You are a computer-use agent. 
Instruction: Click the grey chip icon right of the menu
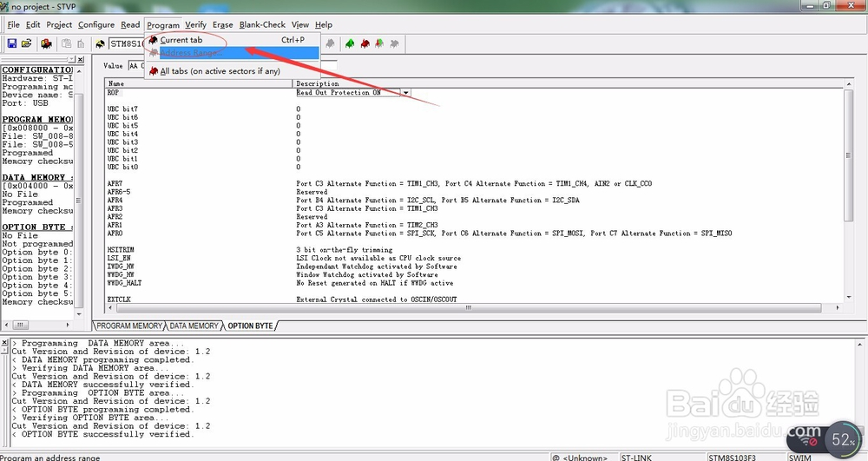pyautogui.click(x=330, y=43)
